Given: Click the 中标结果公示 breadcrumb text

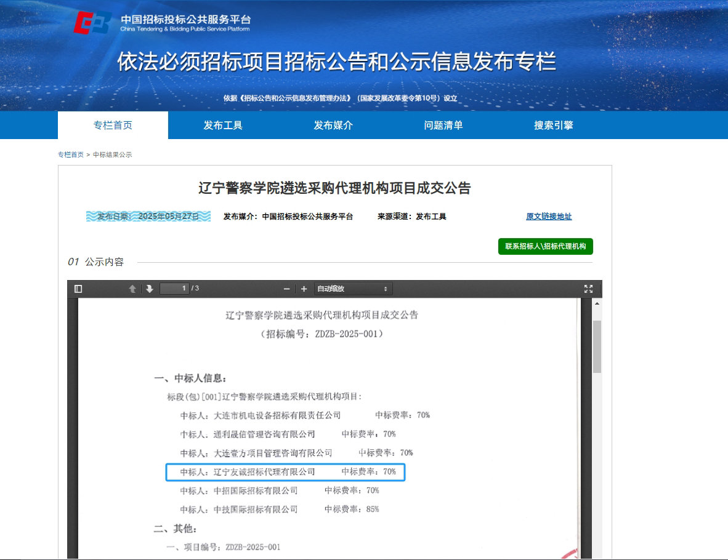Looking at the screenshot, I should tap(112, 154).
